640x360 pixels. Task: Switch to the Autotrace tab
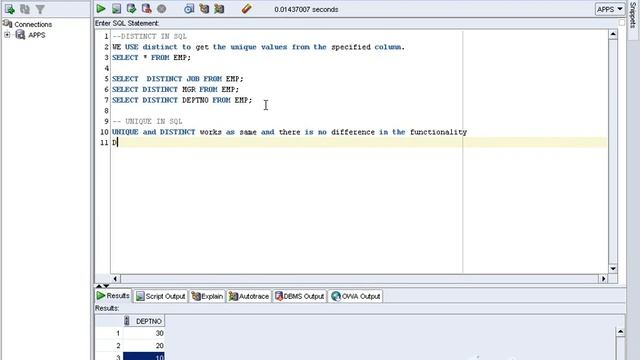[x=249, y=296]
